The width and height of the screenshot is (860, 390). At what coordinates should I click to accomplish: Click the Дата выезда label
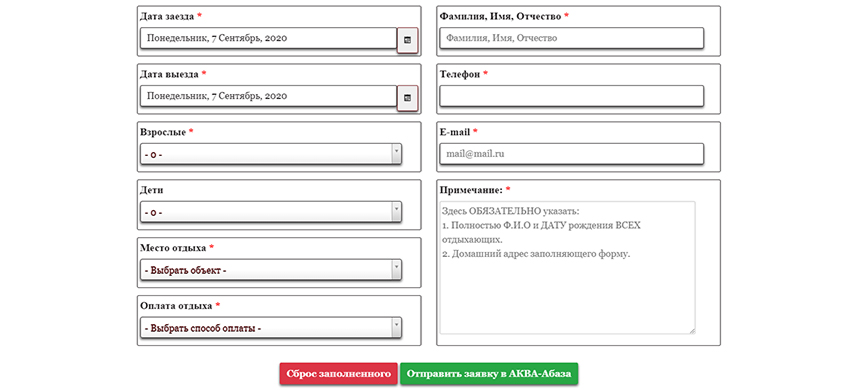169,74
